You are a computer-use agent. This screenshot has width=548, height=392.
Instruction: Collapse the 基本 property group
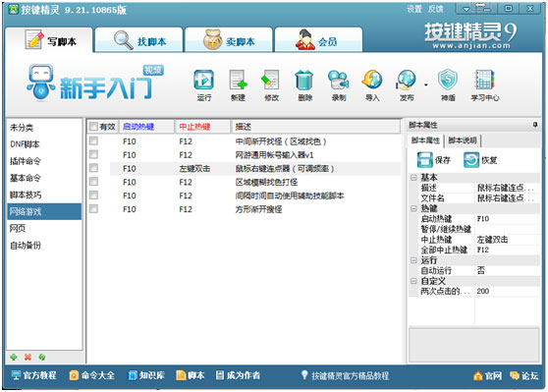tap(413, 178)
